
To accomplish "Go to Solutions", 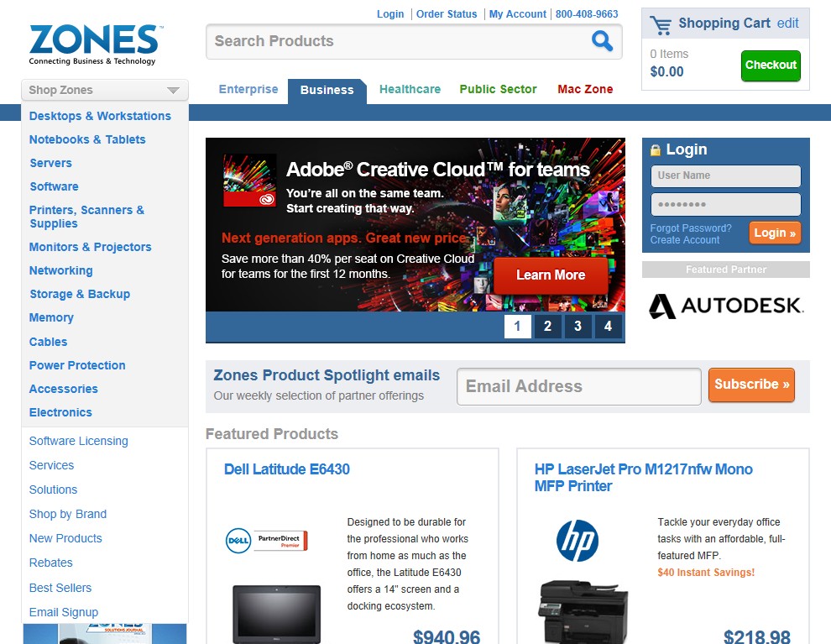I will tap(53, 490).
